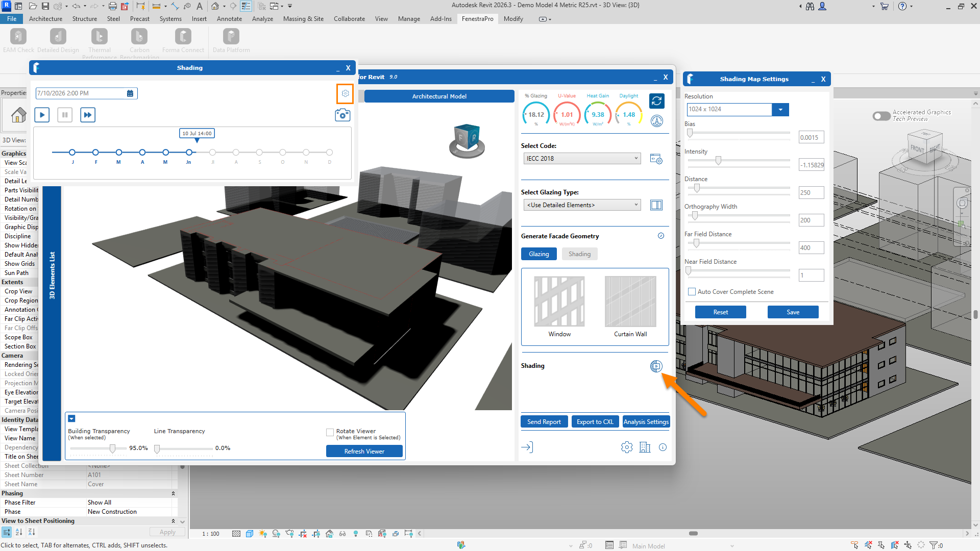Open the Shading settings gear icon
Image resolution: width=980 pixels, height=551 pixels.
coord(346,93)
